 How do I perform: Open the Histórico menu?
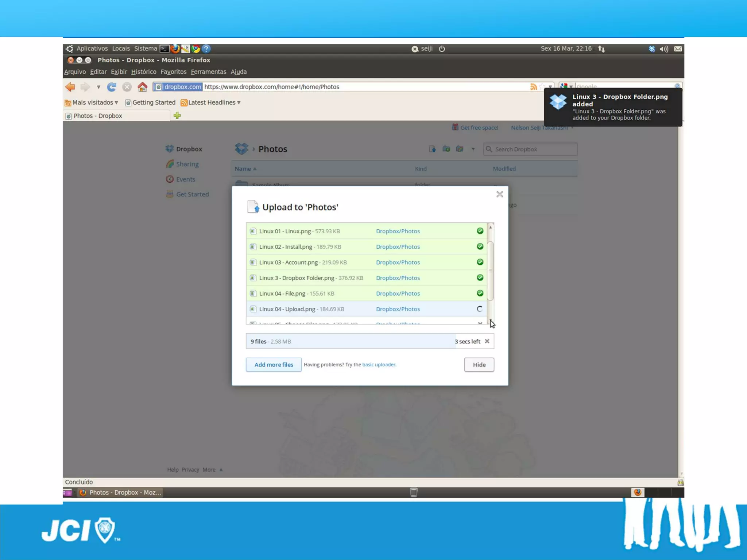[143, 72]
